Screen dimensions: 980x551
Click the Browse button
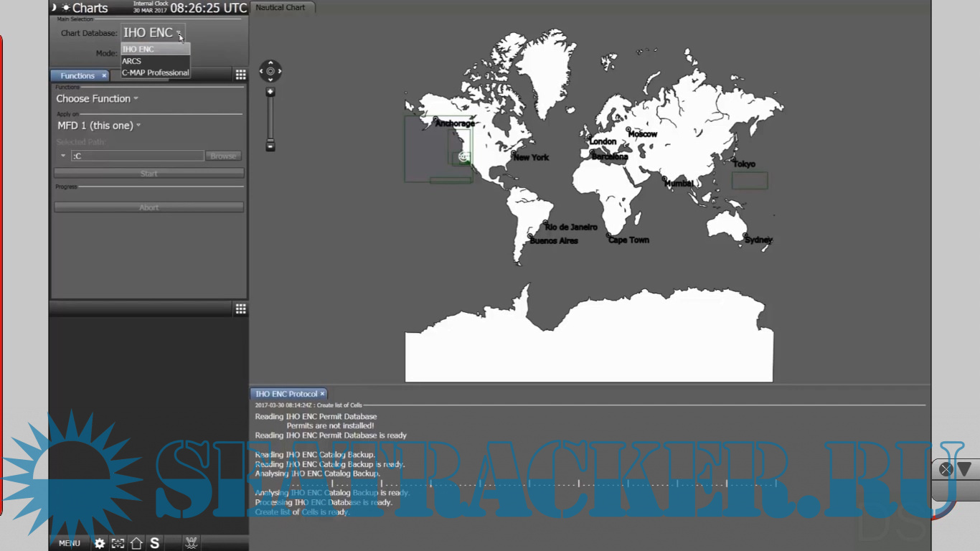point(223,156)
